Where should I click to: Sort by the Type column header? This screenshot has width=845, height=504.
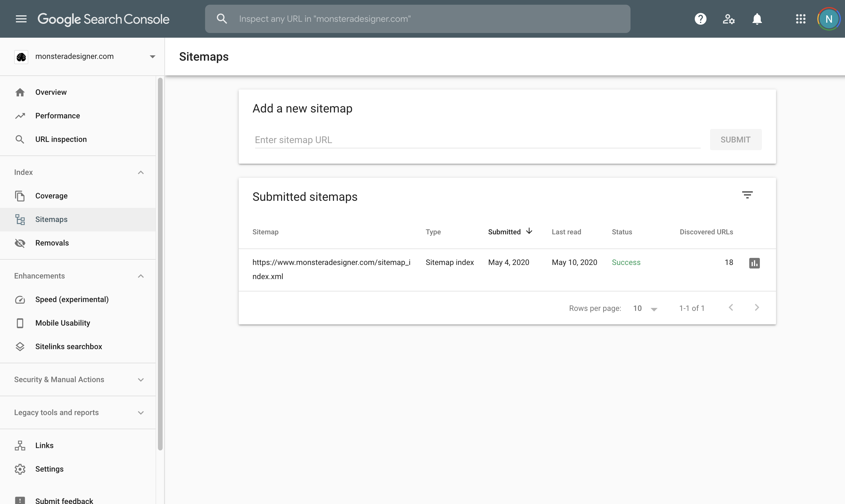[433, 232]
